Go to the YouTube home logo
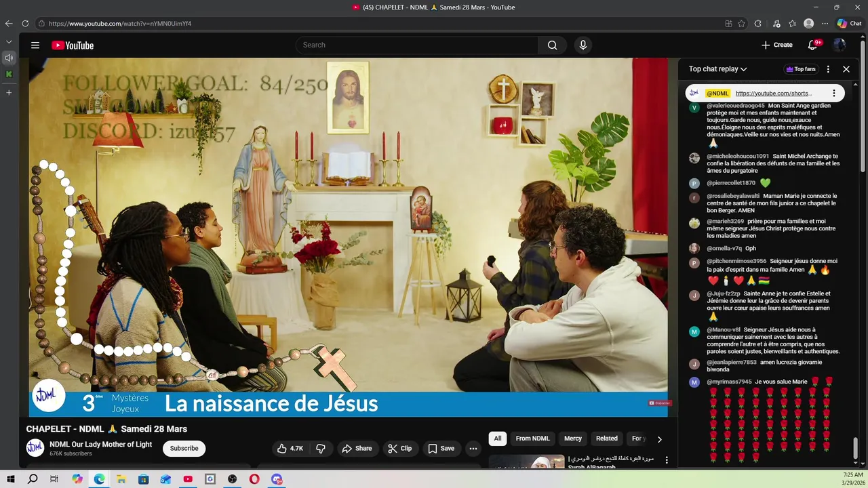Screen dimensions: 868x488 click(73, 45)
